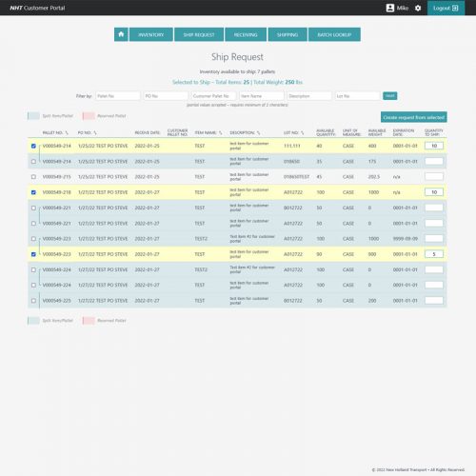Check pallet V000549-215 row checkbox

click(x=33, y=177)
